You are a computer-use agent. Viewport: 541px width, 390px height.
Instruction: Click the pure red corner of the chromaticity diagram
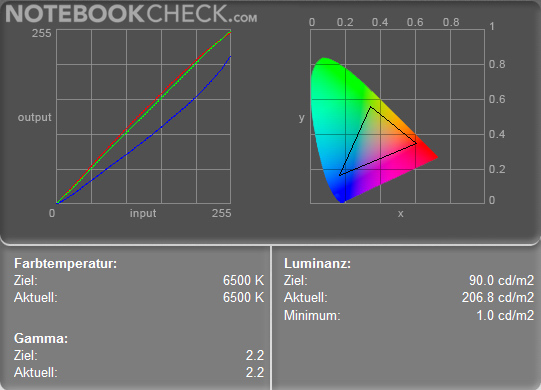436,157
